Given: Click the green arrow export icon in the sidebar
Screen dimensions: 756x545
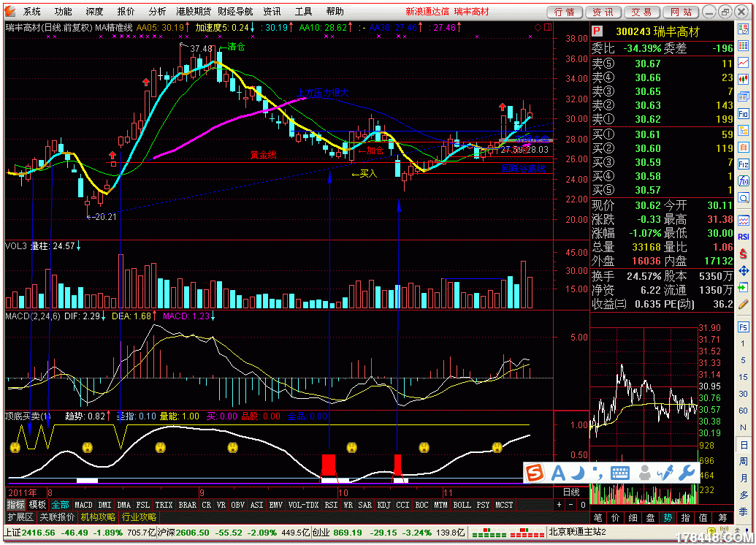Looking at the screenshot, I should click(x=743, y=287).
